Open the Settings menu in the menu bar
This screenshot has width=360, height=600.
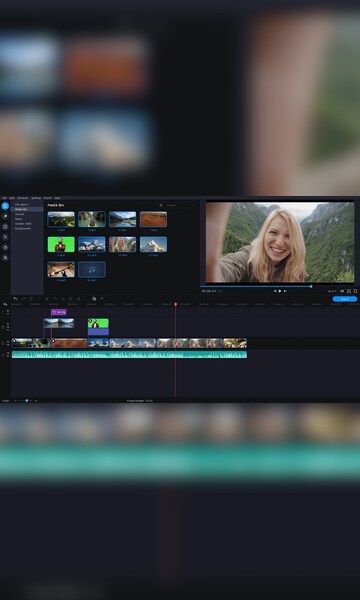click(x=36, y=198)
